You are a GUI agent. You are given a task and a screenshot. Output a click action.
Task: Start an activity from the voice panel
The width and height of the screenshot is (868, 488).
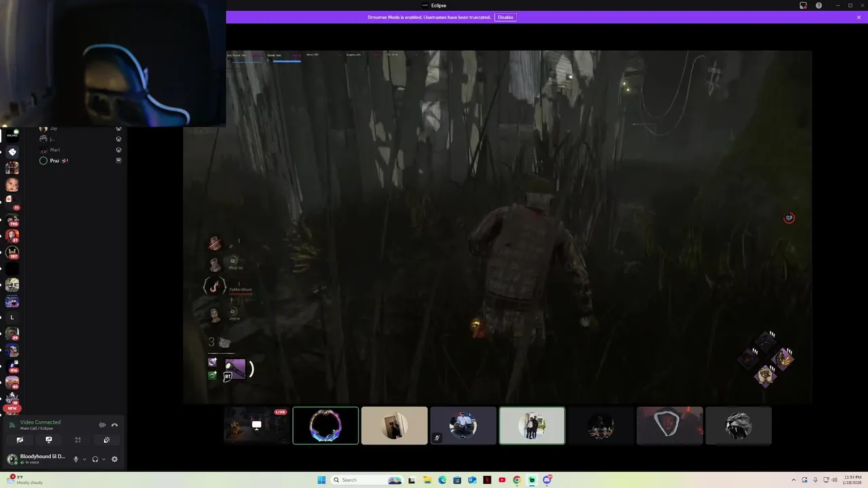pos(78,440)
